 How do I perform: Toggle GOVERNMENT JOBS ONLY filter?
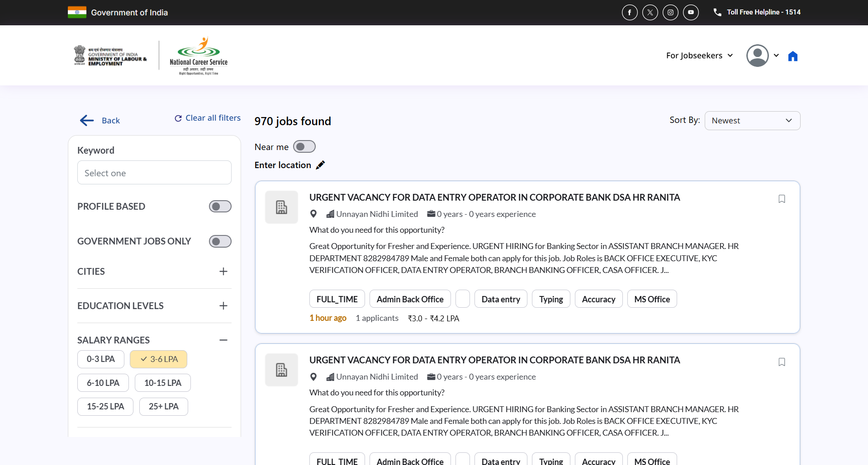[x=220, y=241]
